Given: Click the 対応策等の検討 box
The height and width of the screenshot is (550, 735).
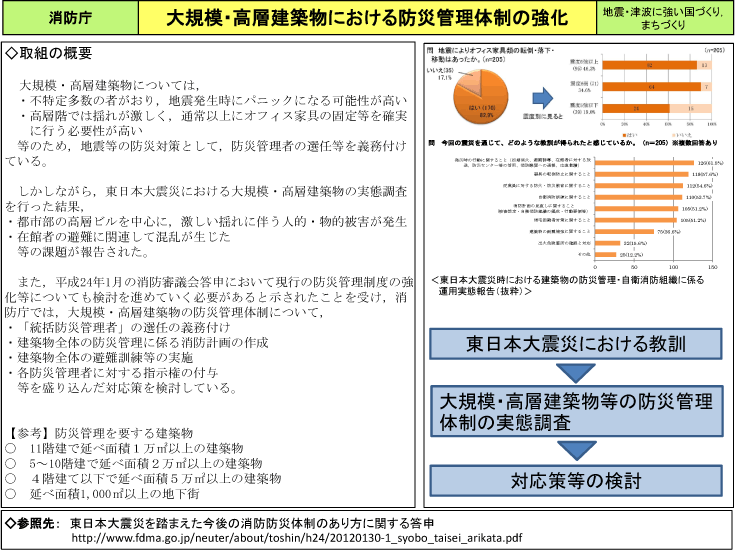Looking at the screenshot, I should (x=576, y=481).
